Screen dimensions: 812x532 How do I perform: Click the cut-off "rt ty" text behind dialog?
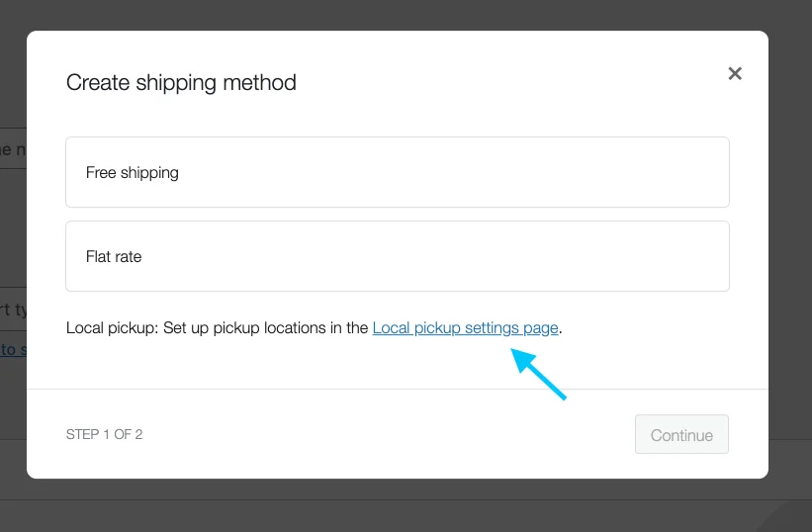tap(13, 310)
